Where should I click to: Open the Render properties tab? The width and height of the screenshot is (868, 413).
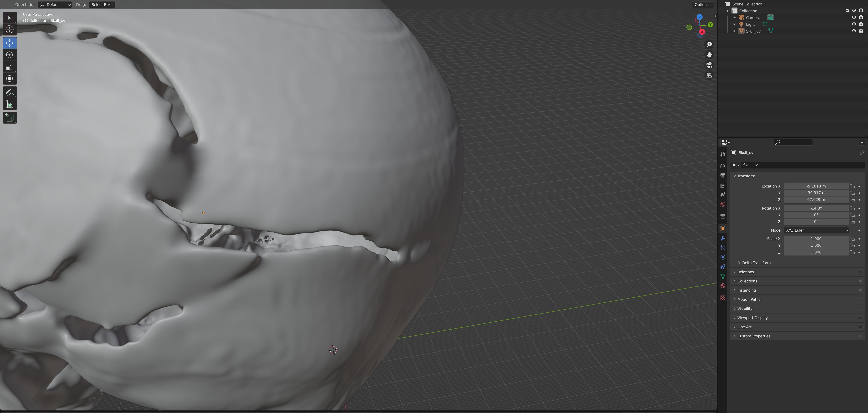723,166
